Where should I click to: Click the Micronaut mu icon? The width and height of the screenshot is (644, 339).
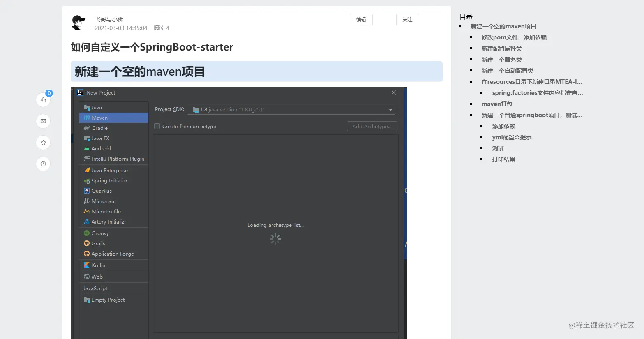click(87, 201)
